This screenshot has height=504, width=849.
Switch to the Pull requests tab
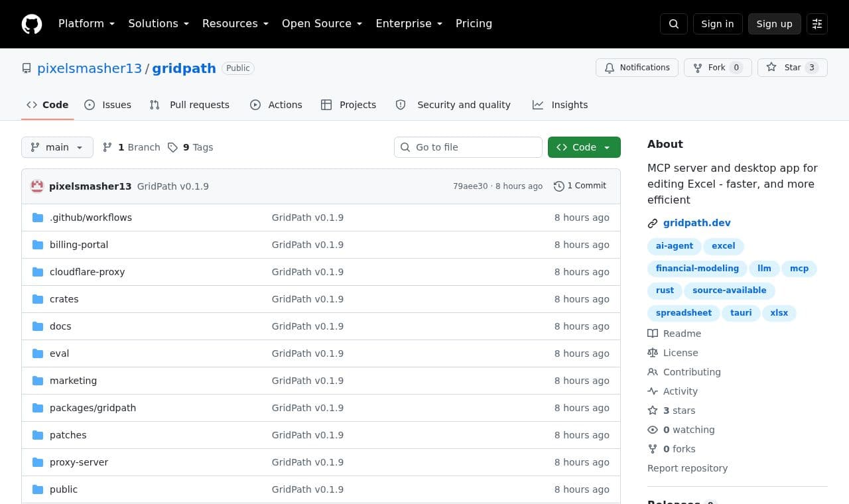click(190, 105)
